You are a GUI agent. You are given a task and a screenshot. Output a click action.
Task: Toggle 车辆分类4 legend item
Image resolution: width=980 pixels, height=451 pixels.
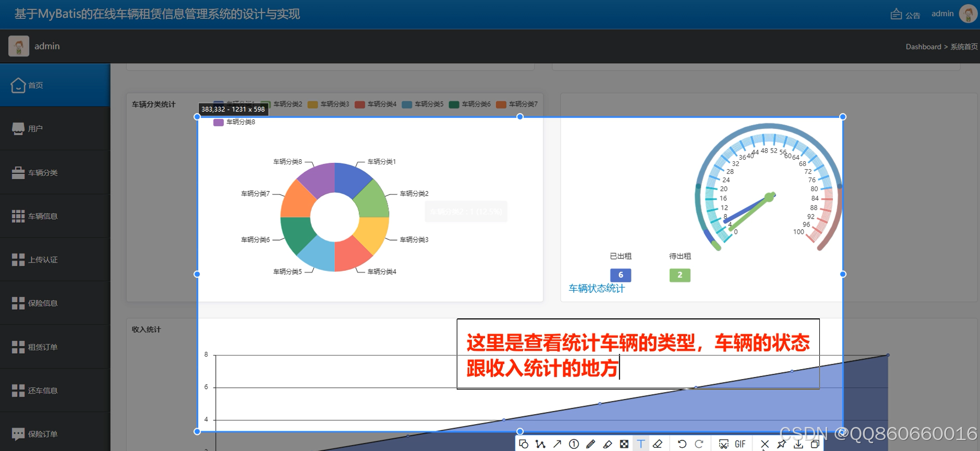click(x=376, y=104)
